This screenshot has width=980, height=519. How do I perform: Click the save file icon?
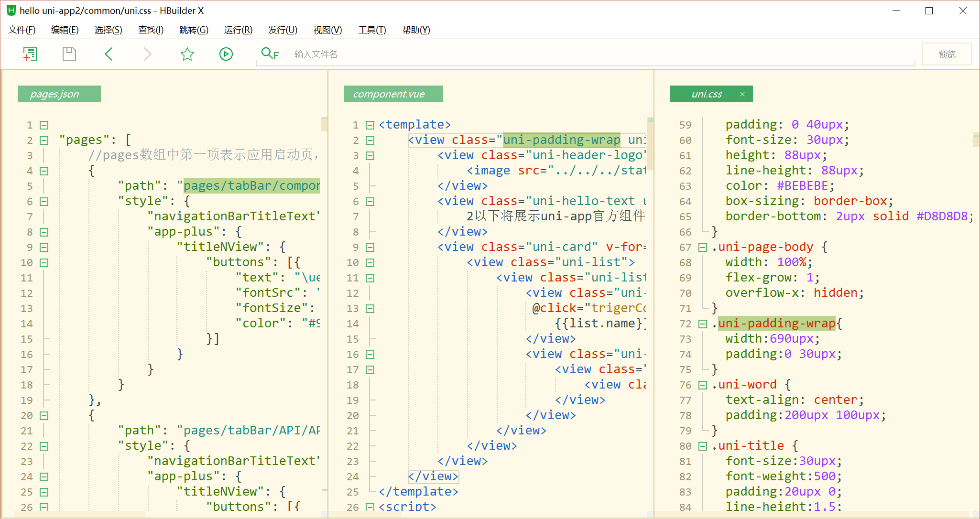pos(69,54)
